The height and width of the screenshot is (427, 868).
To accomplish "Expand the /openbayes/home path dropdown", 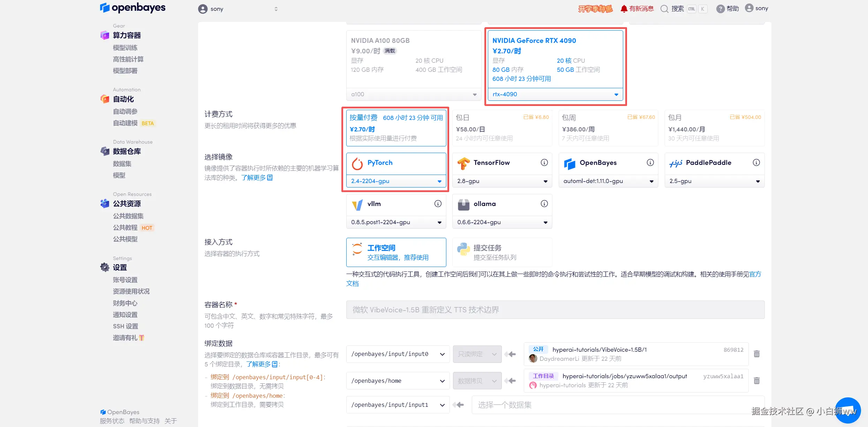I will (x=398, y=381).
